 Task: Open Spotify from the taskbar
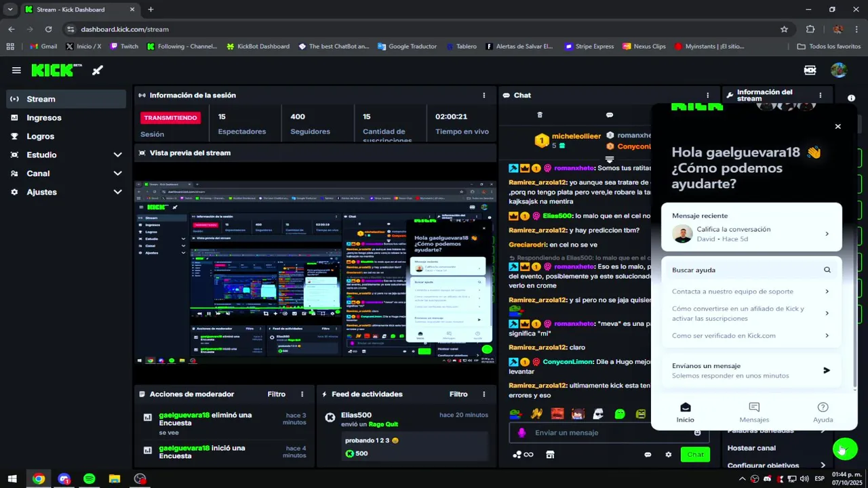point(89,479)
